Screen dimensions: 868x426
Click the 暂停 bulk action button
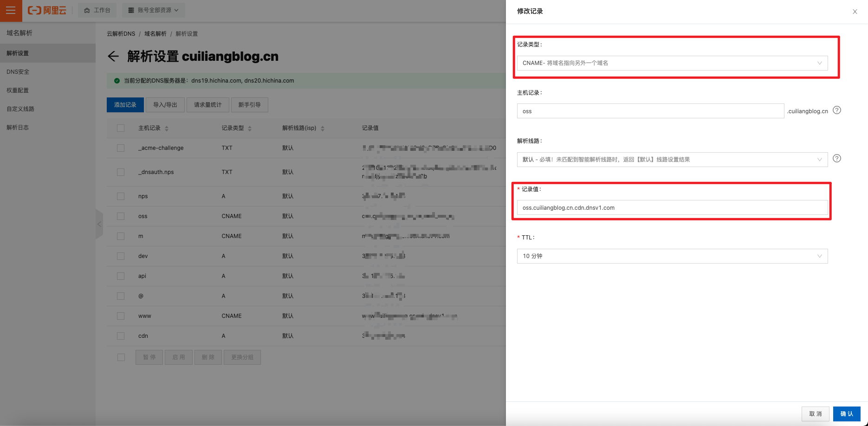tap(149, 357)
